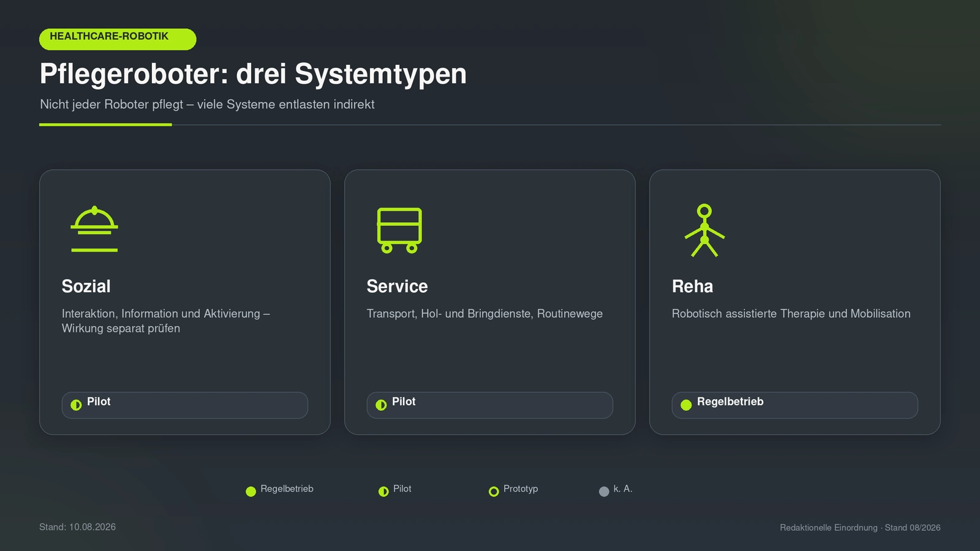This screenshot has height=551, width=980.
Task: Click the Service card heading
Action: coord(398,287)
